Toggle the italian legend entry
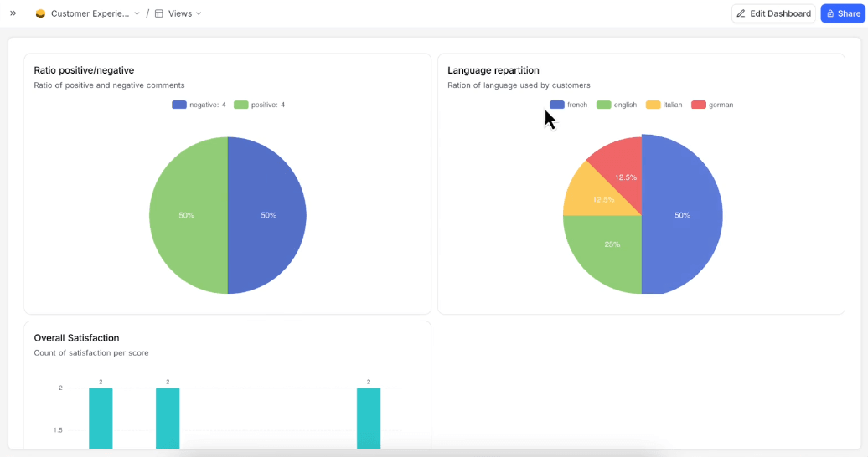868x457 pixels. (x=664, y=105)
